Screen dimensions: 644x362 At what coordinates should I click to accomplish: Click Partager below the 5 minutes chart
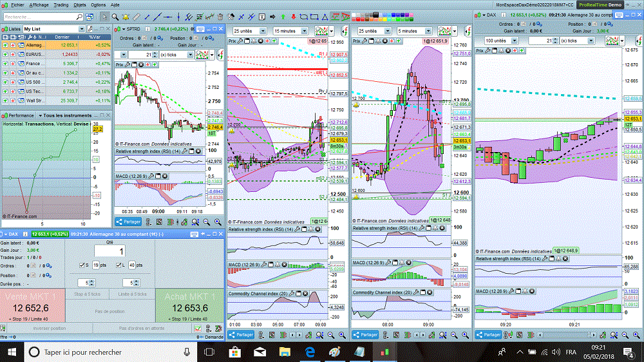pos(365,335)
